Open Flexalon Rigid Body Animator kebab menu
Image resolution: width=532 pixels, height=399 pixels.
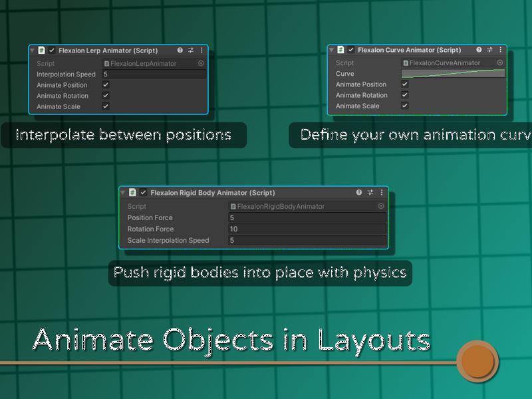(382, 192)
